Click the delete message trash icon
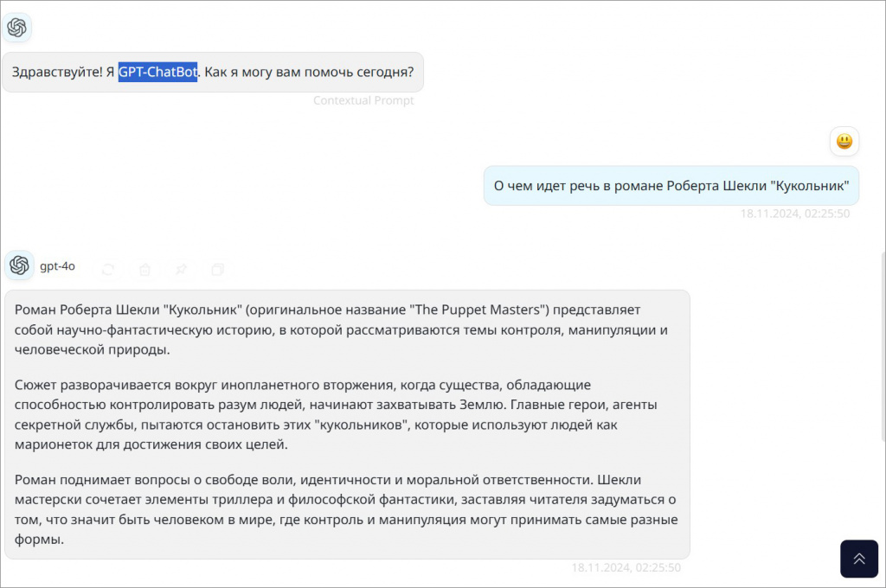 [x=145, y=269]
